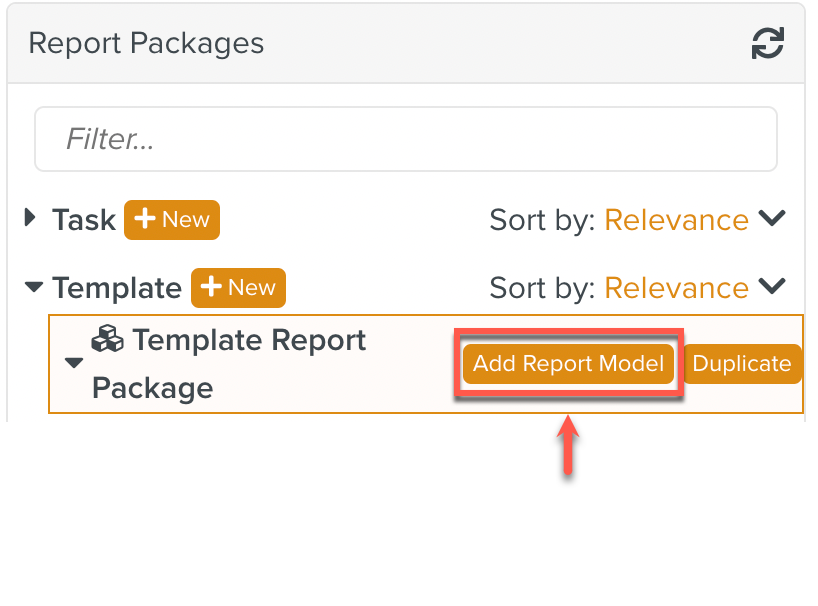Click the cubes icon beside Template Report Package
The width and height of the screenshot is (818, 606).
coord(107,341)
